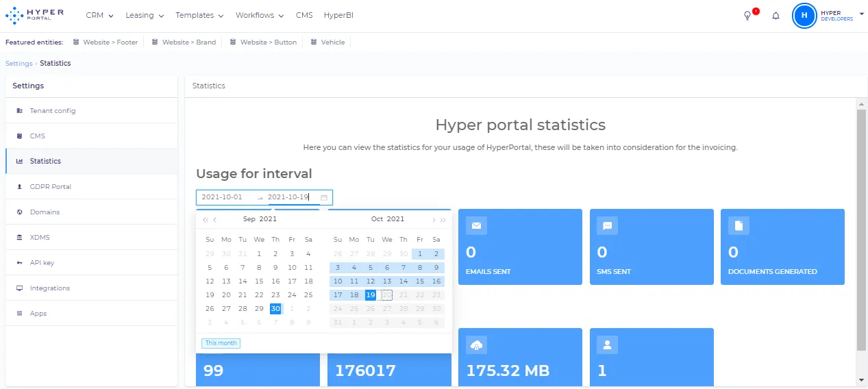
Task: Select Domains in Settings sidebar
Action: point(91,212)
